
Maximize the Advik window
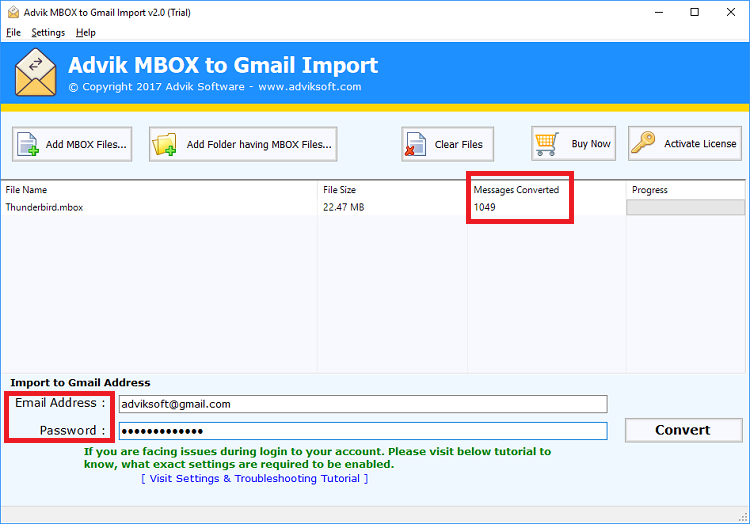(695, 12)
